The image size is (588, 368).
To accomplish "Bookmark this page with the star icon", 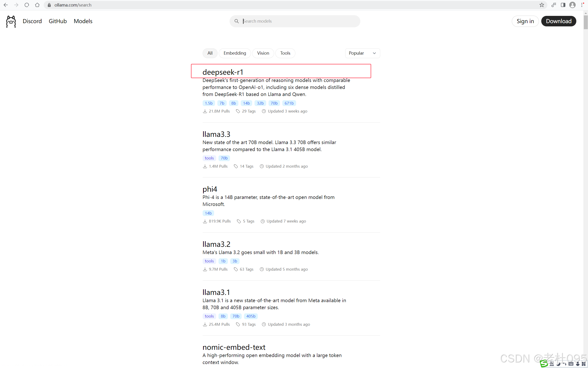I will pos(541,5).
